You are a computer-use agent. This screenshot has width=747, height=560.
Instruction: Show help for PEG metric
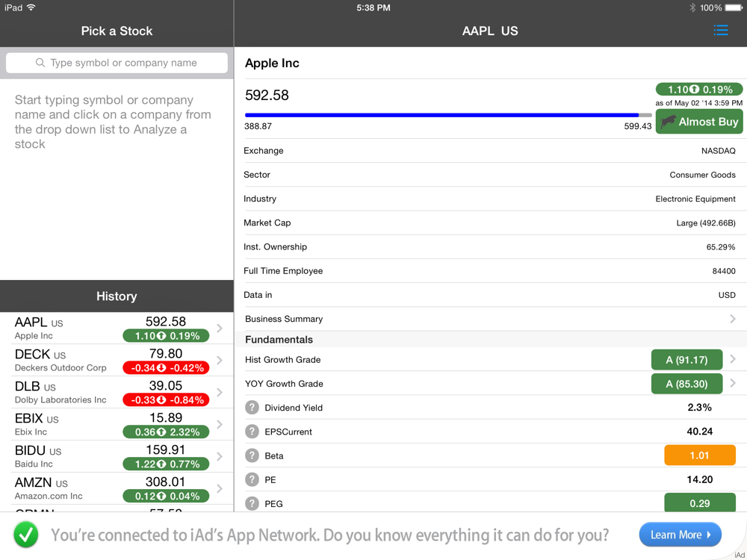click(252, 503)
